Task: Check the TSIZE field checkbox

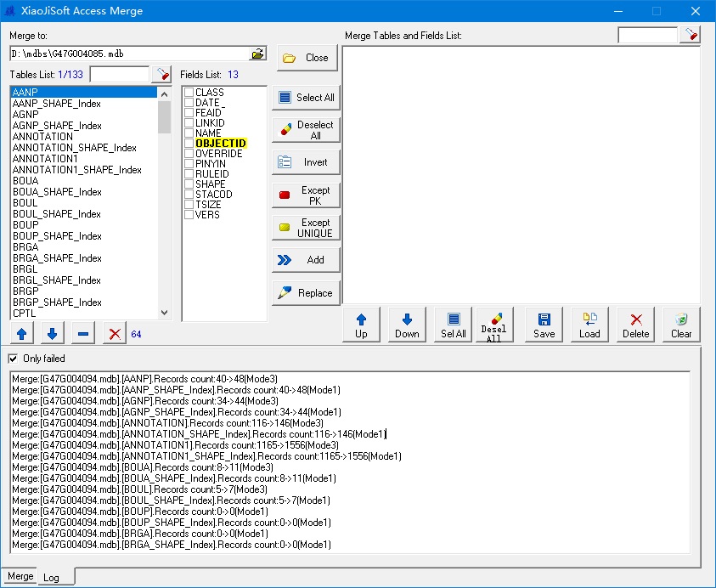Action: [189, 204]
